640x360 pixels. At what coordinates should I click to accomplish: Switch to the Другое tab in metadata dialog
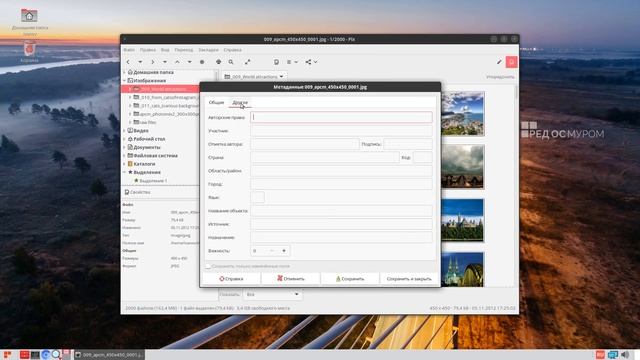pos(240,102)
